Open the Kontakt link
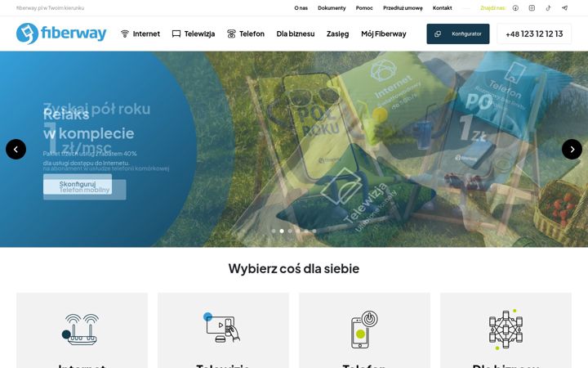Image resolution: width=588 pixels, height=368 pixels. click(442, 8)
